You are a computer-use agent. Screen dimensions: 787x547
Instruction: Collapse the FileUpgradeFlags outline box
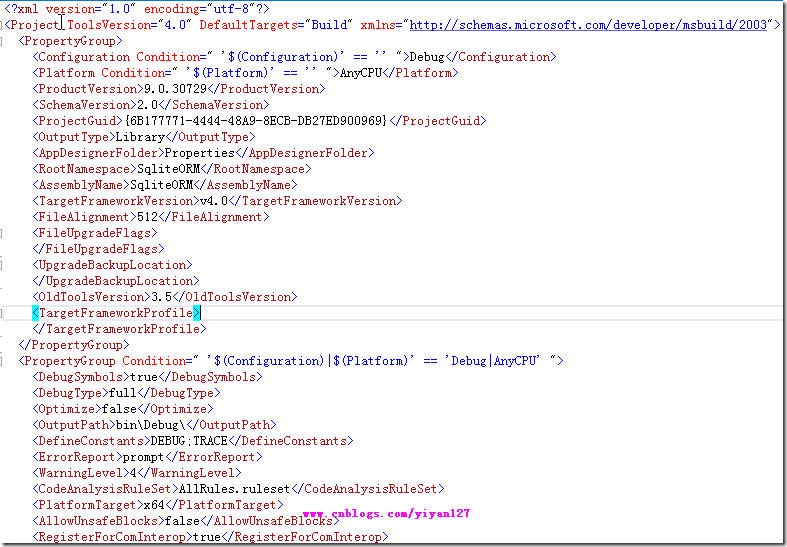(2, 233)
